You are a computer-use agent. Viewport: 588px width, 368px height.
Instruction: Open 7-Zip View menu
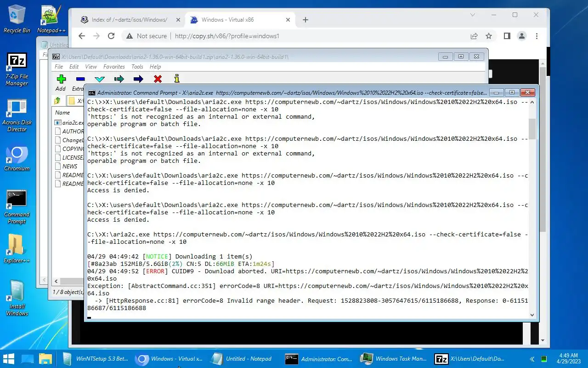(x=91, y=67)
